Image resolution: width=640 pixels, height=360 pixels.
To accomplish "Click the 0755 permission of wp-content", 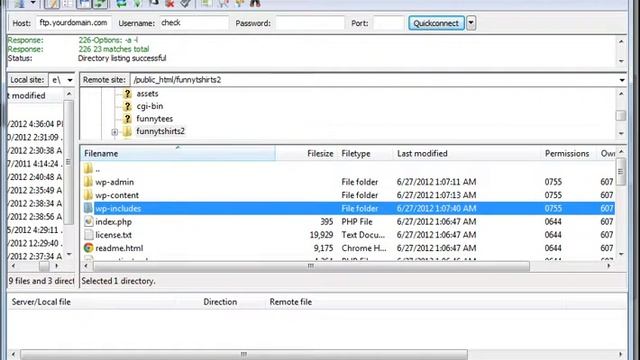I will [x=553, y=195].
